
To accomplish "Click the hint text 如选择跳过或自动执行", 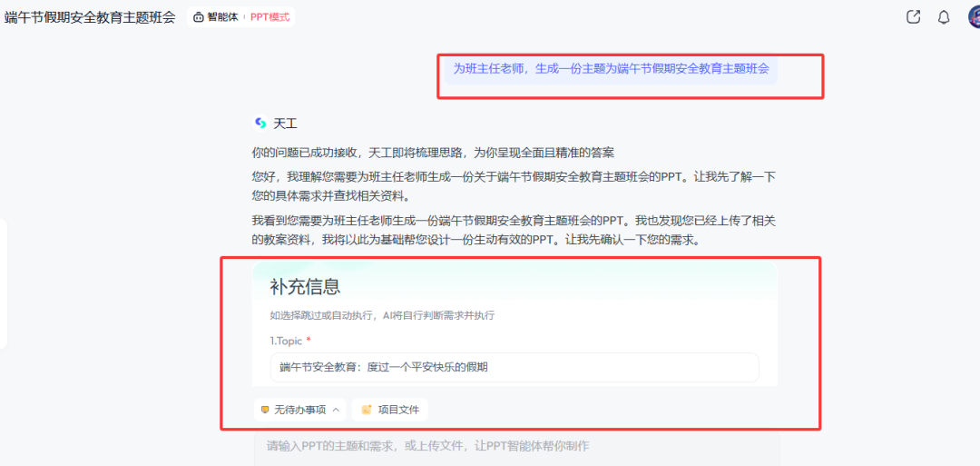I will pyautogui.click(x=382, y=316).
